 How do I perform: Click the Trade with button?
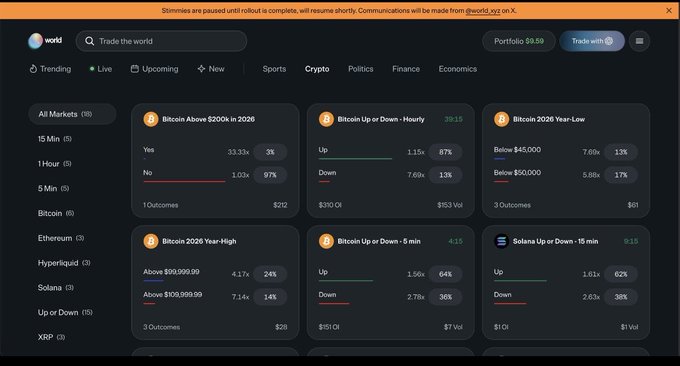592,41
